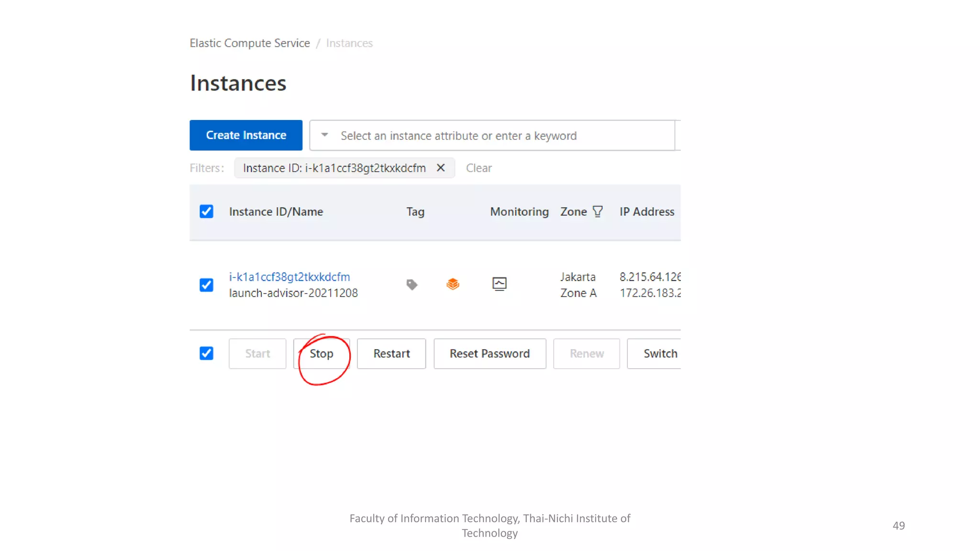Expand the instance attribute dropdown arrow
The image size is (980, 551).
(324, 135)
